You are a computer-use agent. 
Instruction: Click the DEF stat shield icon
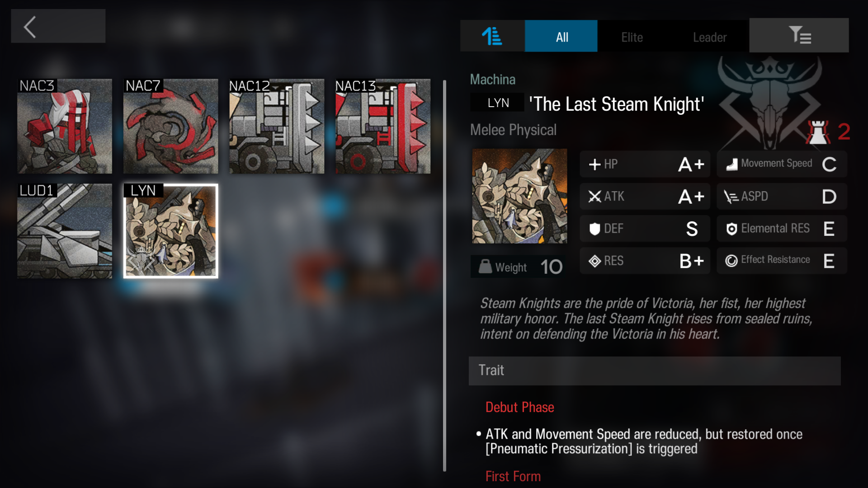(594, 229)
